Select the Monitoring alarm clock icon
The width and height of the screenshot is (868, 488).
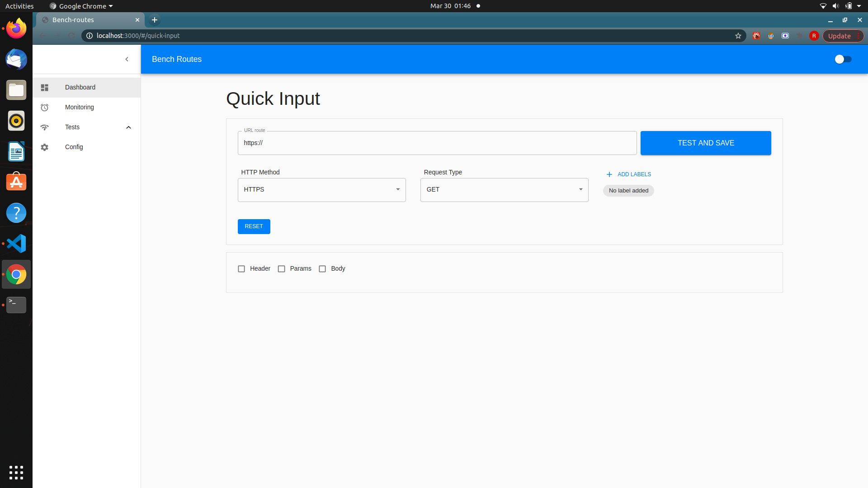44,107
